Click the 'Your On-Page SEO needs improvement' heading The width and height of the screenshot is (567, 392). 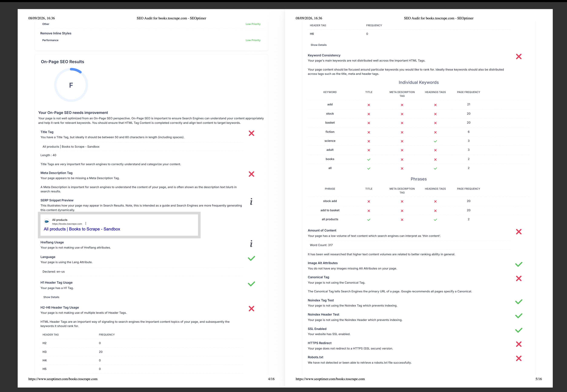(73, 113)
